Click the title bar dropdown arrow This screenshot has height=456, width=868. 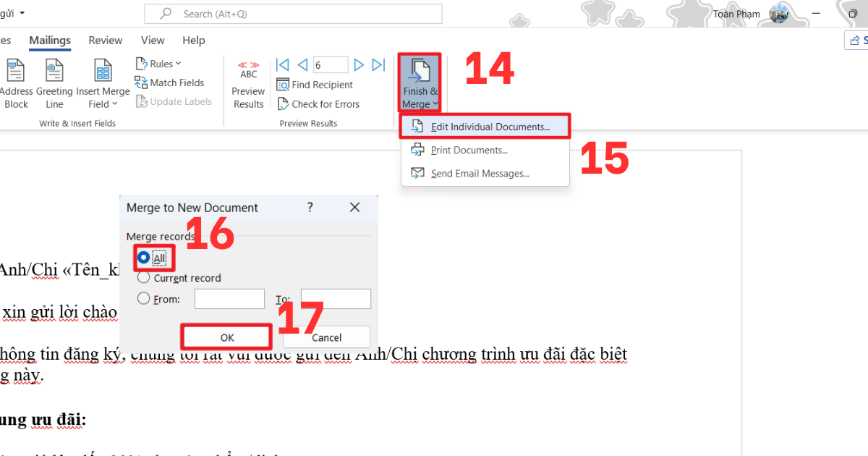pyautogui.click(x=22, y=14)
